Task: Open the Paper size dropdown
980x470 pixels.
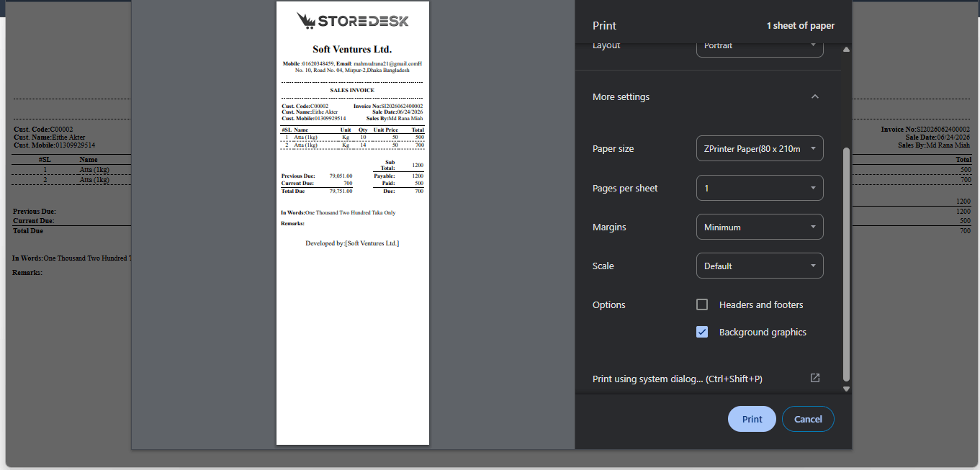Action: (760, 148)
